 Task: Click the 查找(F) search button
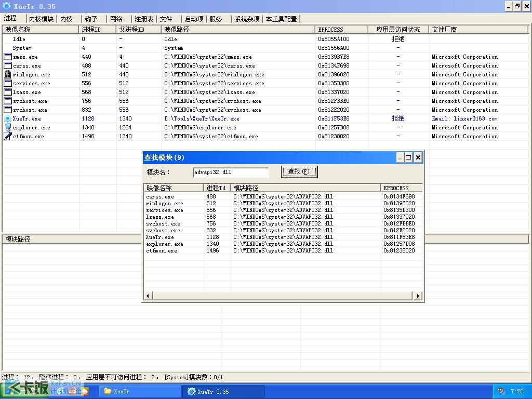pos(299,171)
